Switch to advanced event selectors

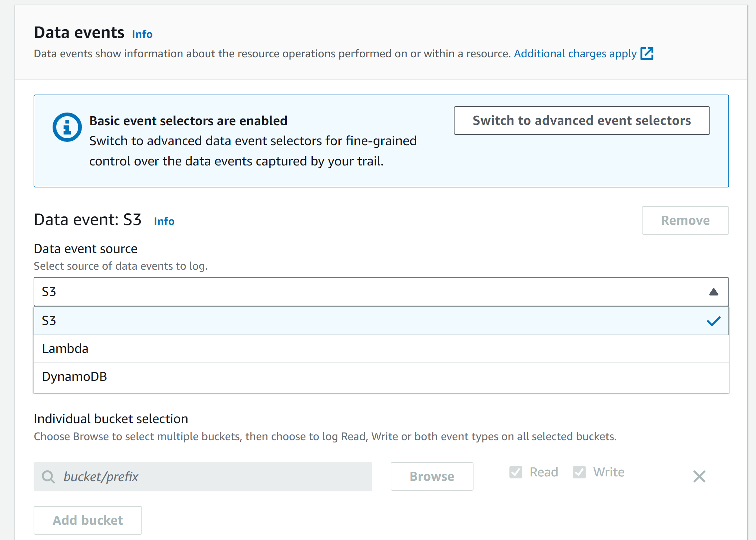pyautogui.click(x=582, y=121)
